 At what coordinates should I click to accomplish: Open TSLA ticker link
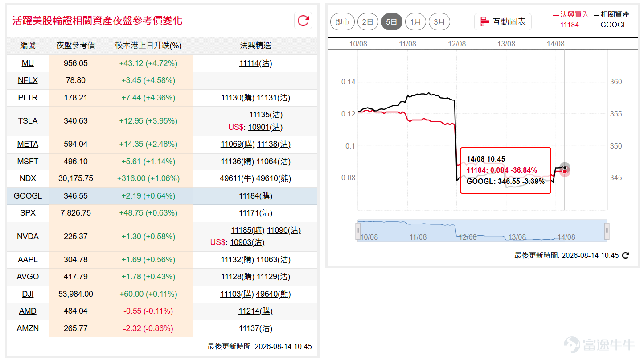(x=28, y=121)
